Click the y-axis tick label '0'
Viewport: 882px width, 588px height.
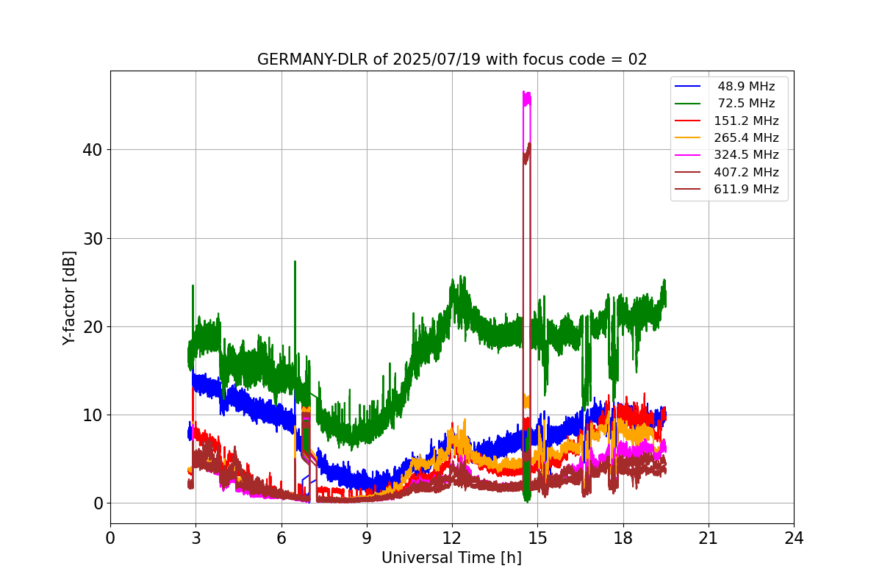click(x=98, y=503)
